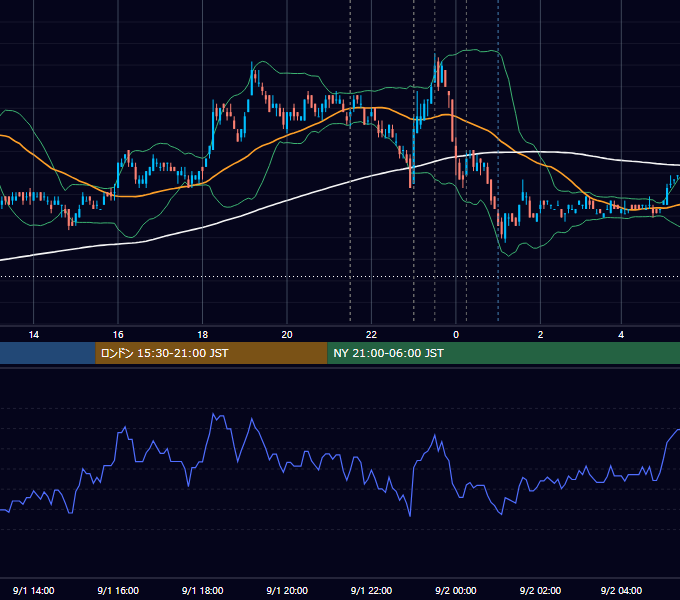The image size is (680, 600).
Task: Click the hour label 16 on upper axis
Action: pyautogui.click(x=118, y=335)
